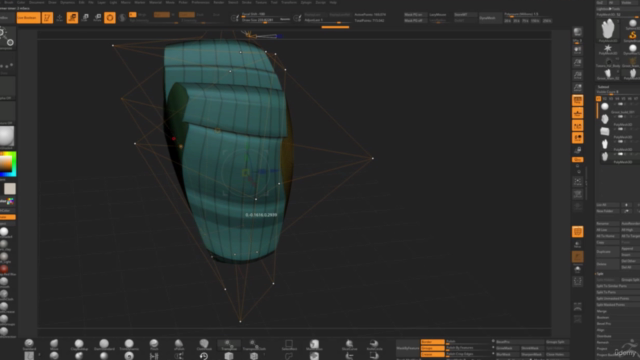
Task: Select the SimpleBrush tool thumbnail
Action: 633,36
